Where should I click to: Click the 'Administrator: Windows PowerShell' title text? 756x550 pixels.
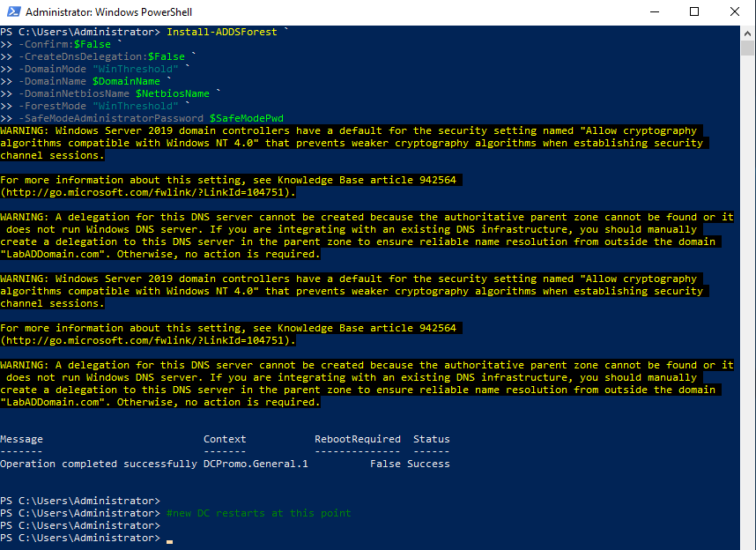click(x=108, y=12)
